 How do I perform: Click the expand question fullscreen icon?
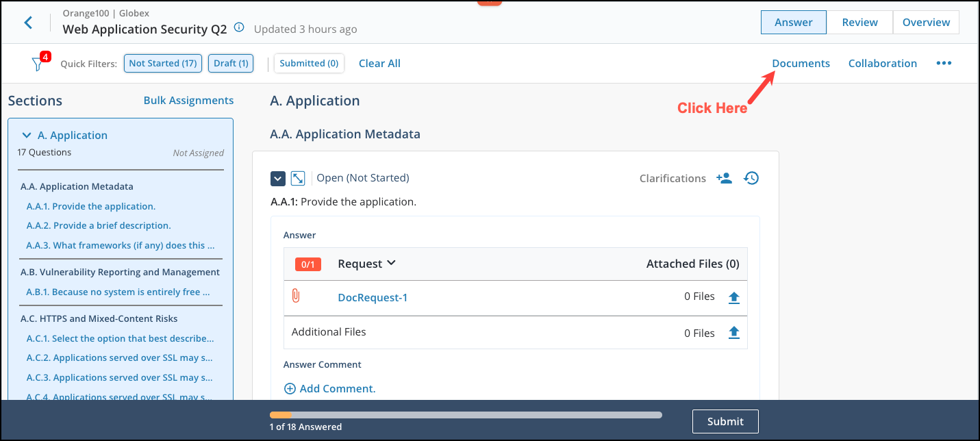(298, 178)
